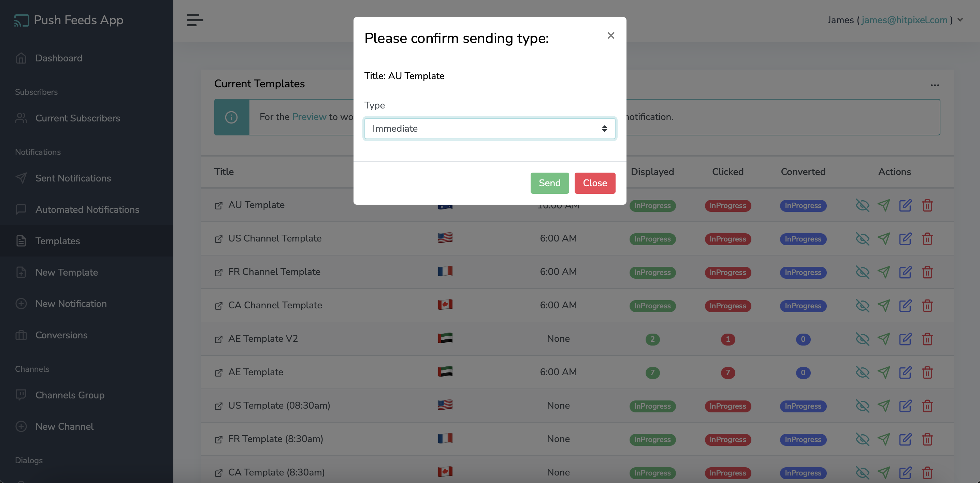Click the Close button in confirm dialog
This screenshot has height=483, width=980.
[x=594, y=182]
